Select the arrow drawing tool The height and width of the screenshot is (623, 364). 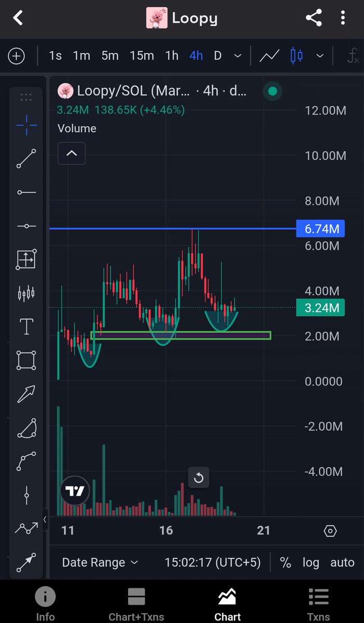26,394
